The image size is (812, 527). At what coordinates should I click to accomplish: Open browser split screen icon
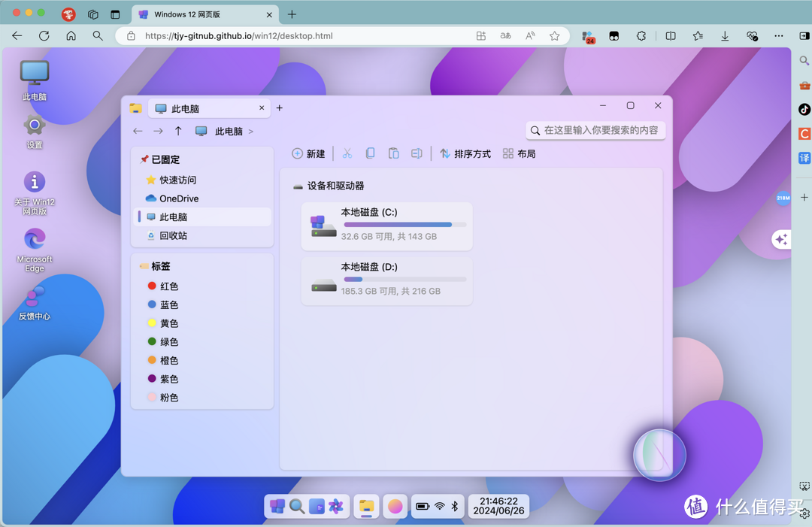(671, 36)
